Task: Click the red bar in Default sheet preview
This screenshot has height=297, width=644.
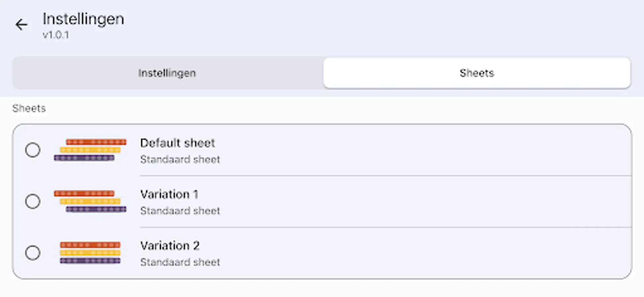Action: [96, 142]
